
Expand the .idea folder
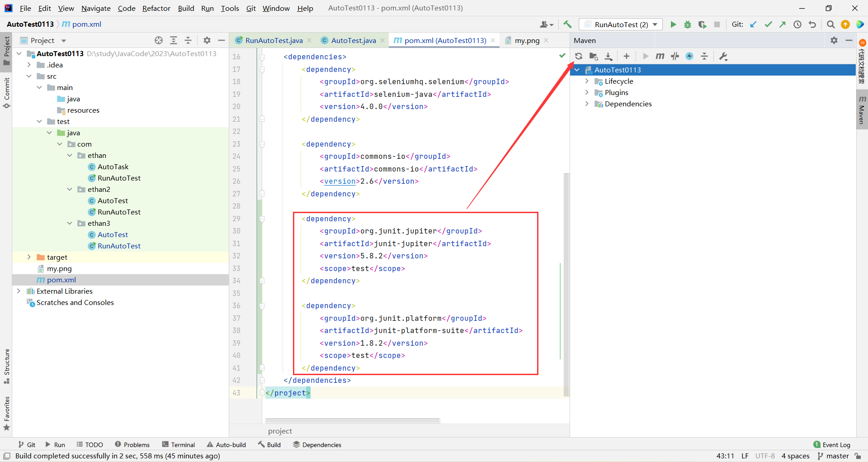[x=29, y=65]
